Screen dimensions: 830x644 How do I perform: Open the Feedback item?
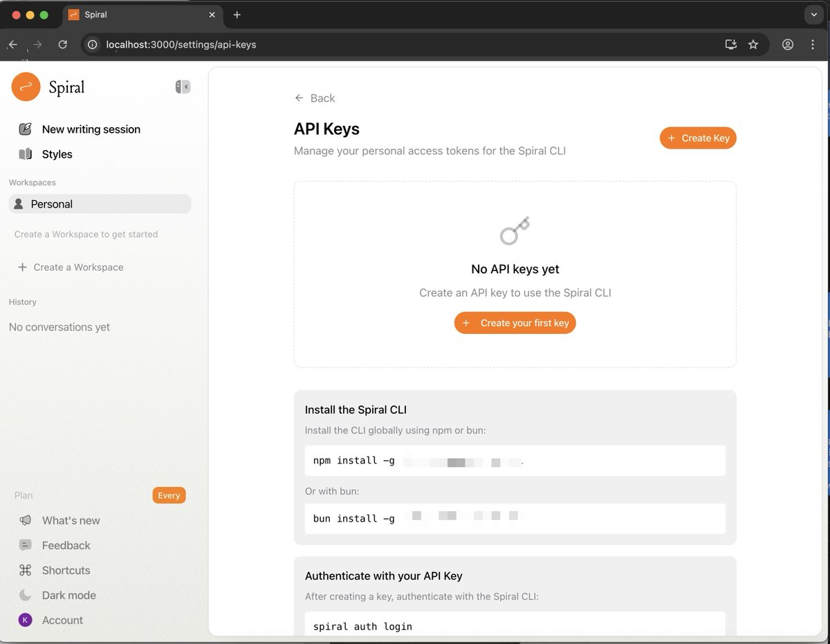point(66,546)
